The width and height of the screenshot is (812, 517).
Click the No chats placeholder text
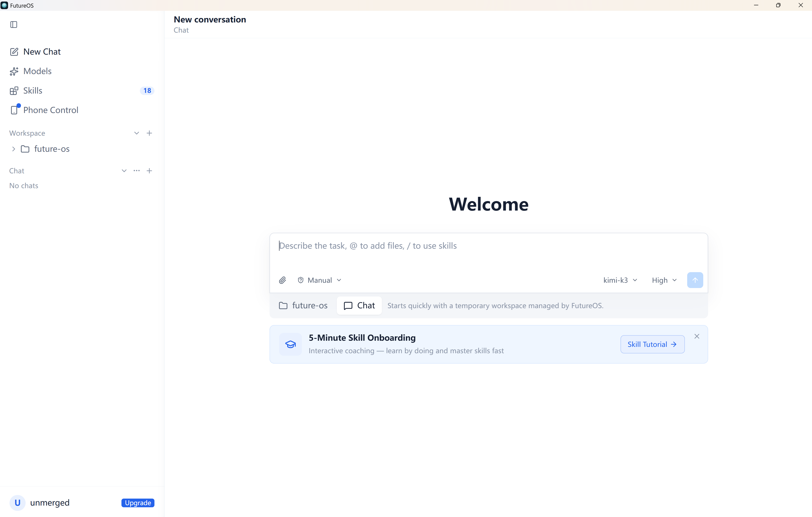[x=24, y=186]
